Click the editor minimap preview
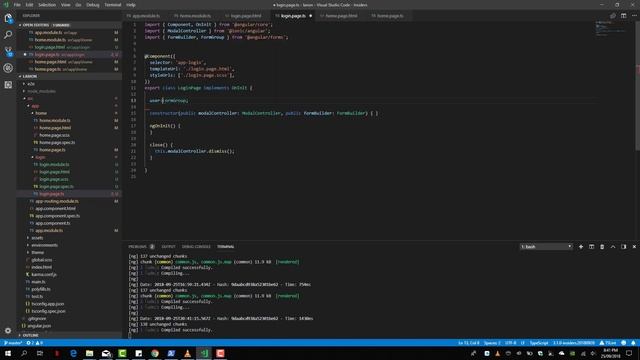The image size is (640, 360). [x=611, y=29]
